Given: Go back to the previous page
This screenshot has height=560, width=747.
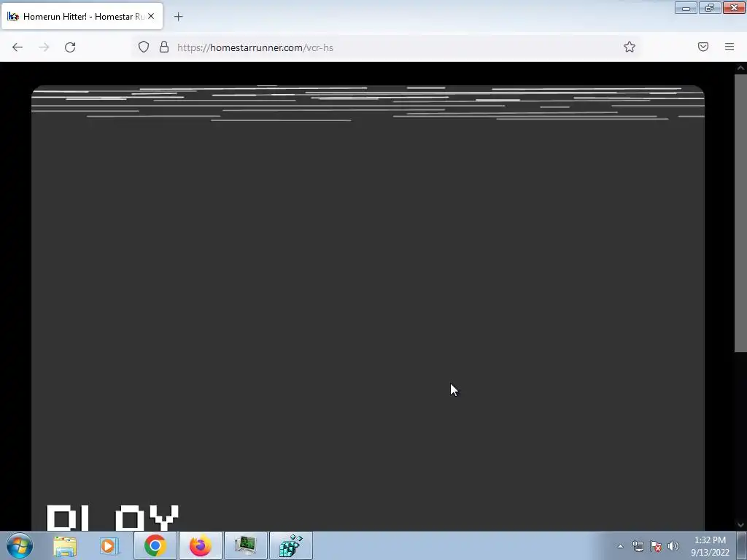Looking at the screenshot, I should pyautogui.click(x=18, y=47).
